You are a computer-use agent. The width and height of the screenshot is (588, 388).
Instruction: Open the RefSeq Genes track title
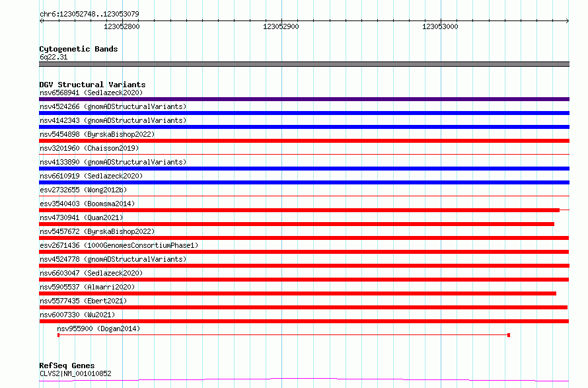point(67,366)
